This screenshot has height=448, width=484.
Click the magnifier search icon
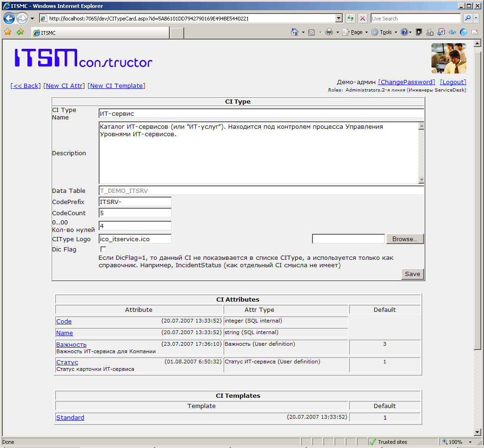(468, 18)
